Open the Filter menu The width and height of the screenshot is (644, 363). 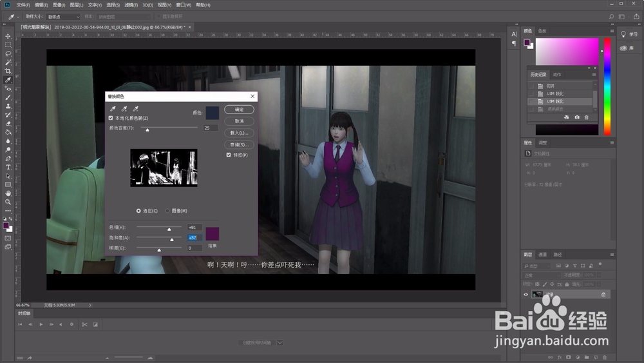[x=131, y=5]
